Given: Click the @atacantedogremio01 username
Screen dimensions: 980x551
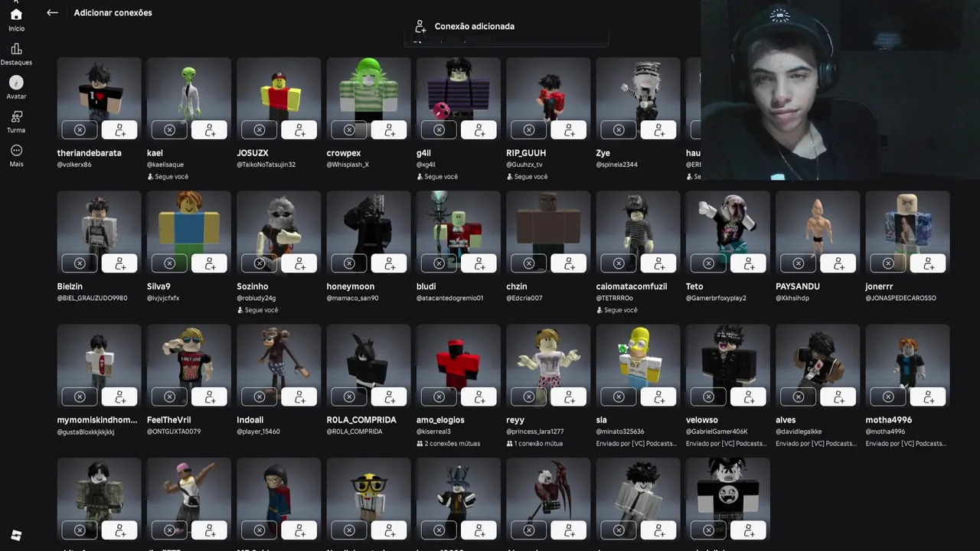Looking at the screenshot, I should 450,298.
